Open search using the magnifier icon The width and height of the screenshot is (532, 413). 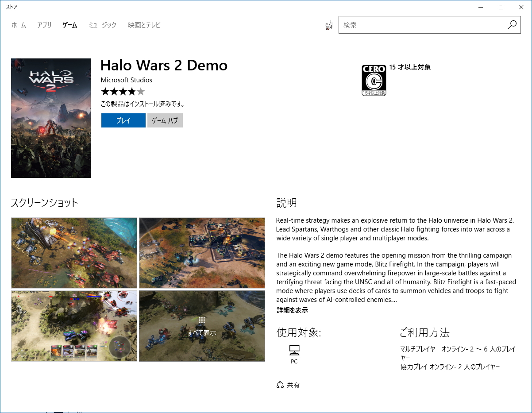pyautogui.click(x=512, y=25)
